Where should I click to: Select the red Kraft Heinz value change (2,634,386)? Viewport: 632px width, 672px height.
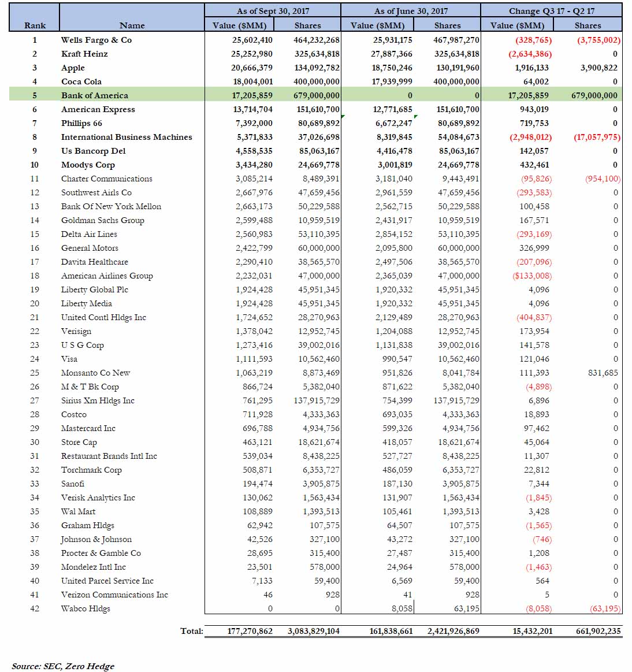coord(530,54)
